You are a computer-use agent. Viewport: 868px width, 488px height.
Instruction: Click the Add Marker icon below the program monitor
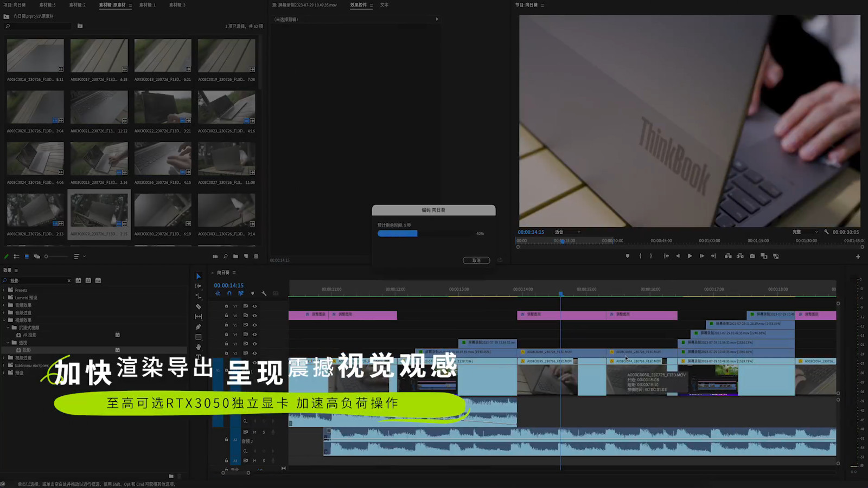(628, 256)
